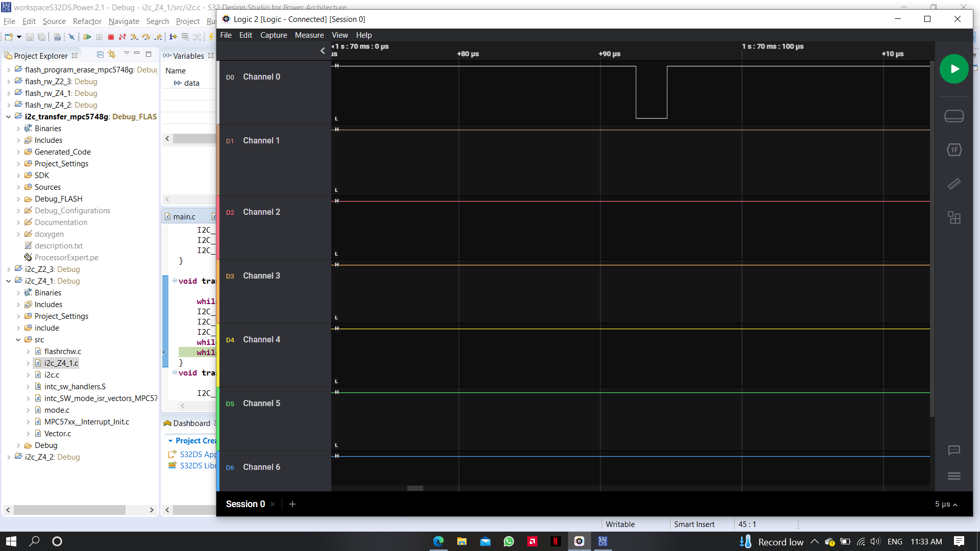Start capture with green play button
This screenshot has width=980, height=551.
953,69
